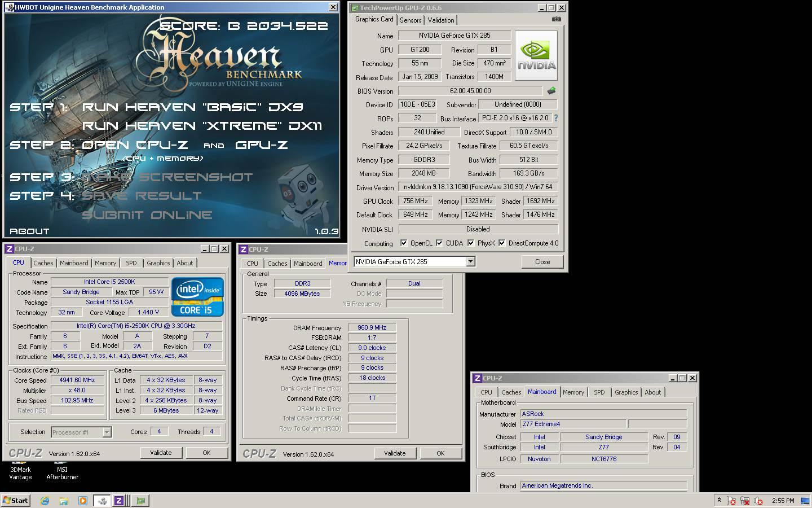
Task: Click the network status tray icon
Action: click(x=745, y=501)
